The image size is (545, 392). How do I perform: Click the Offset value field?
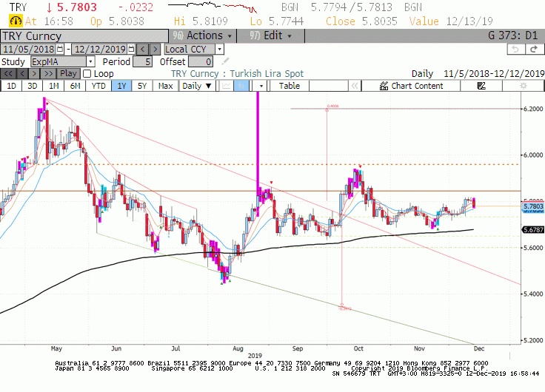(x=201, y=62)
